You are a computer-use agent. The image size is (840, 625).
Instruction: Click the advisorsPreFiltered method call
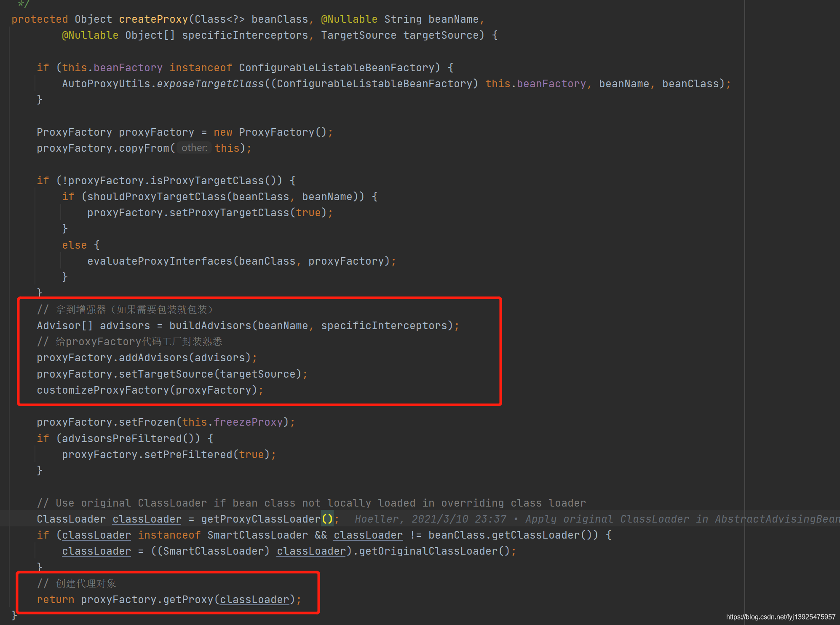click(122, 439)
